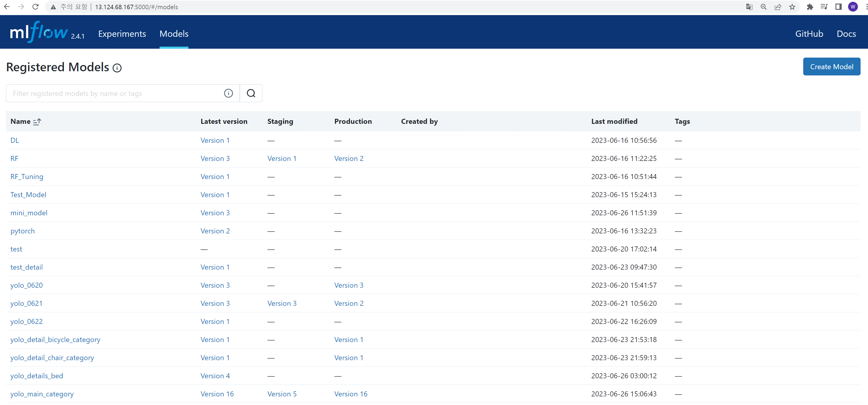This screenshot has height=405, width=868.
Task: Click info icon beside Registered Models heading
Action: [117, 68]
